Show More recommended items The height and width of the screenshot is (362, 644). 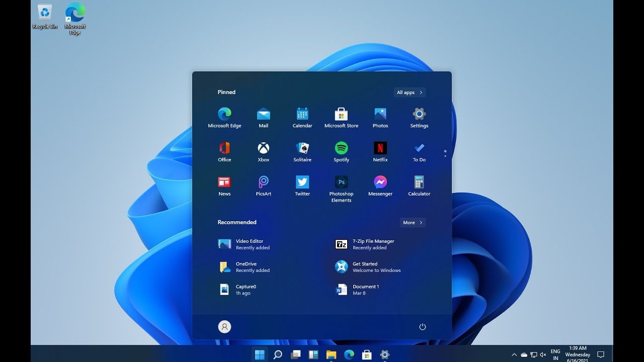[x=413, y=222]
